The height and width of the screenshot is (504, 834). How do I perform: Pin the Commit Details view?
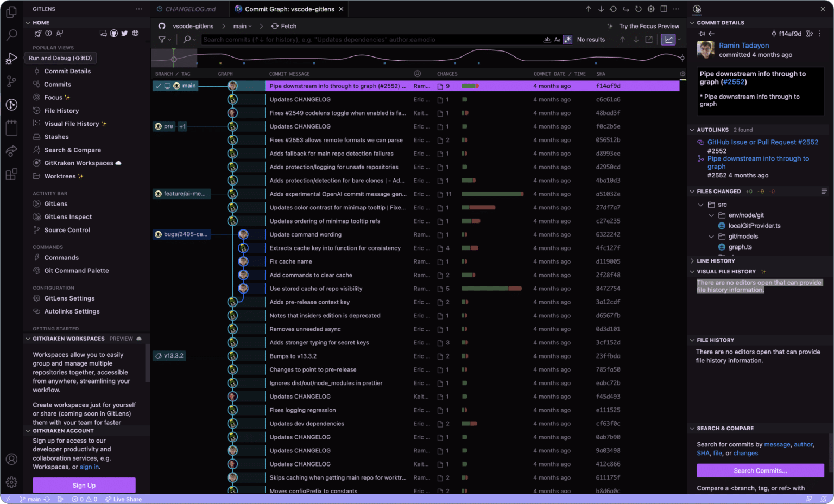click(x=702, y=33)
